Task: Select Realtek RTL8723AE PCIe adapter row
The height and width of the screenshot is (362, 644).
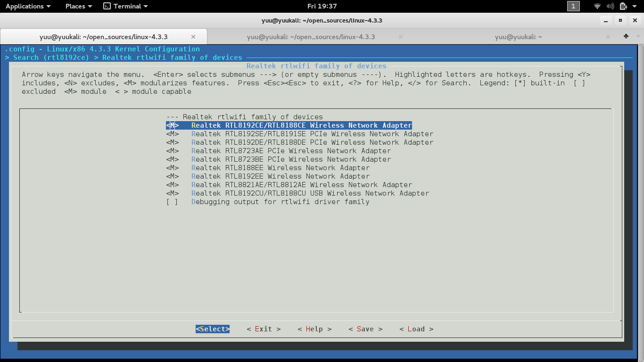Action: (x=278, y=151)
